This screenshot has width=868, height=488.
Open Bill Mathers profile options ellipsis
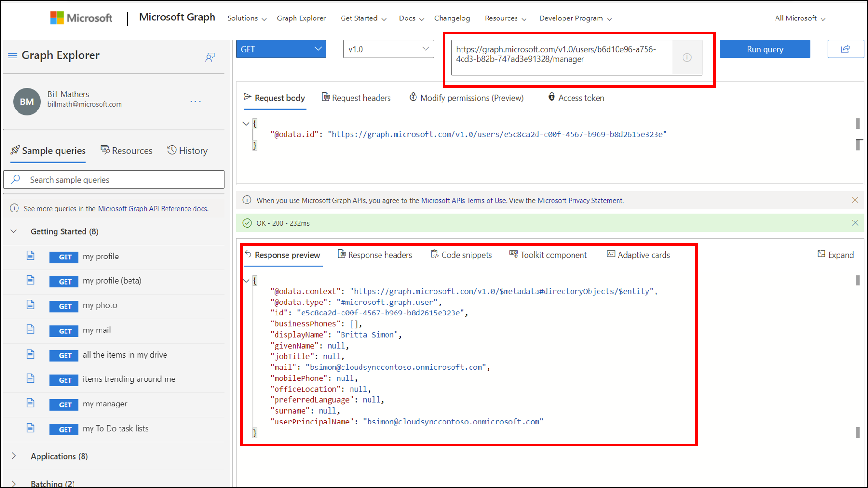[195, 101]
